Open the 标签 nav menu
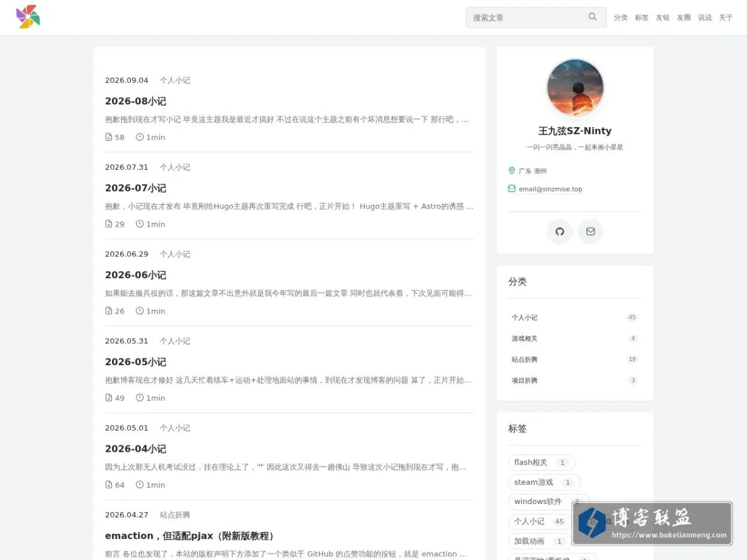This screenshot has width=747, height=560. [x=642, y=17]
